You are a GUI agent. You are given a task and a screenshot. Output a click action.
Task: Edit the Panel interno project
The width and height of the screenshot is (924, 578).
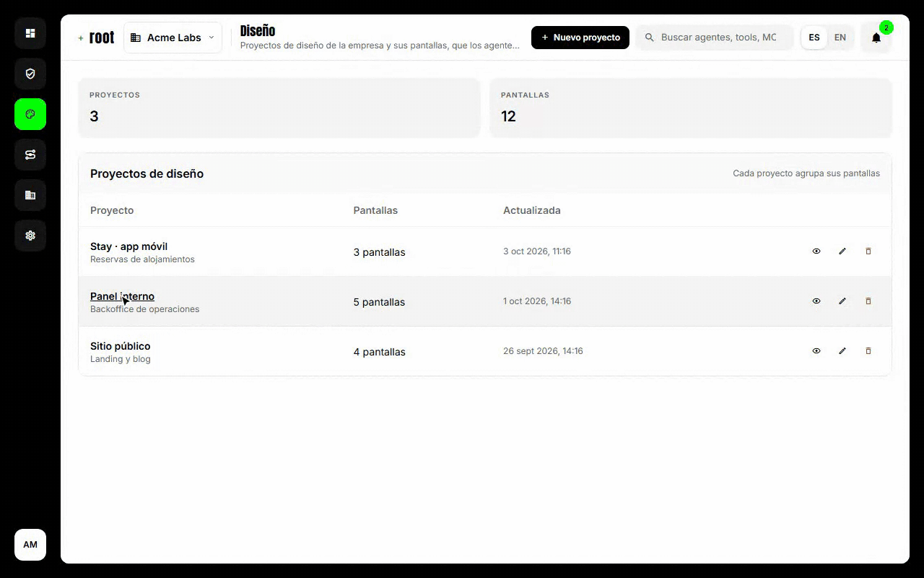pyautogui.click(x=842, y=301)
